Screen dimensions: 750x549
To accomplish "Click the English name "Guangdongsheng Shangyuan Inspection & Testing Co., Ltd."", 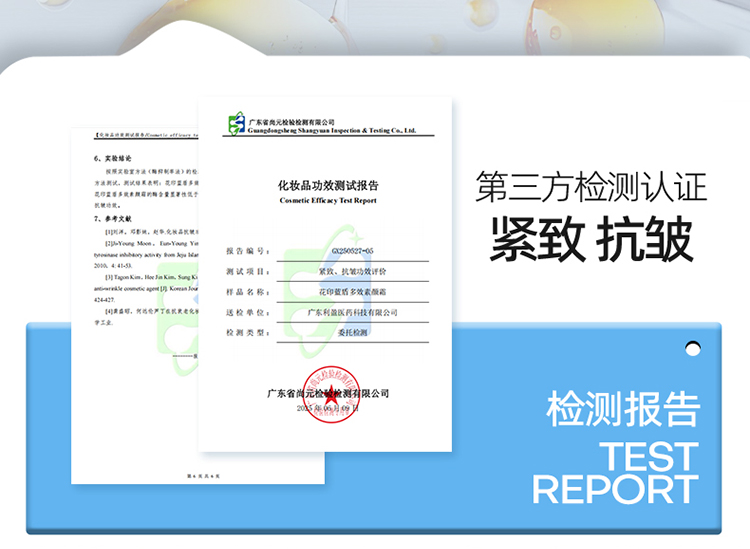I will click(332, 131).
